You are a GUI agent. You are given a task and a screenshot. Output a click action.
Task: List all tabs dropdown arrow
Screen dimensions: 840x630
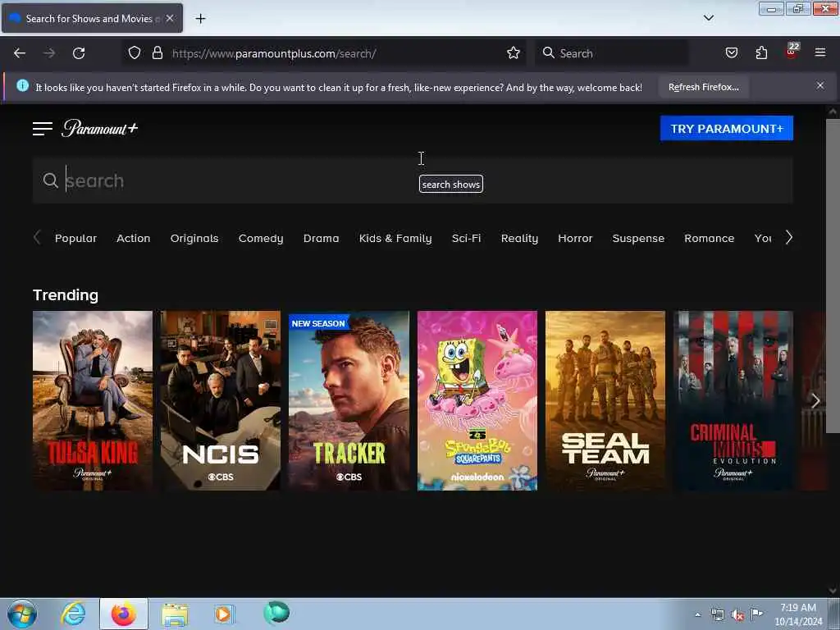(x=708, y=18)
